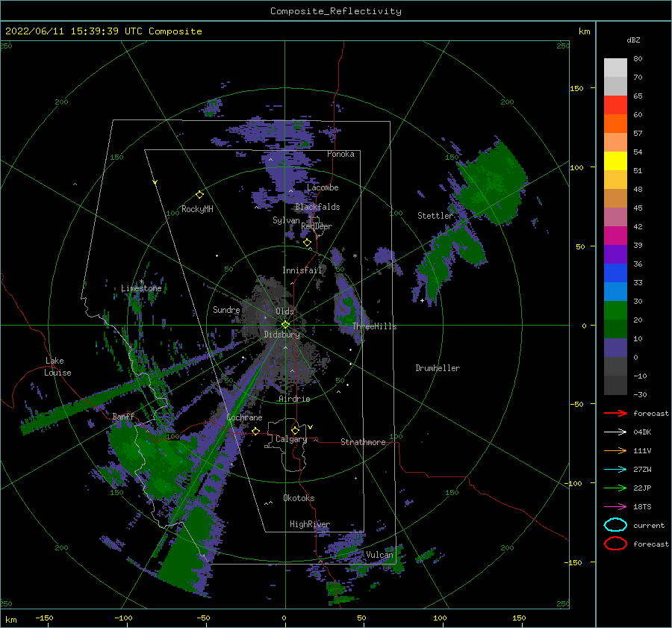Image resolution: width=672 pixels, height=628 pixels.
Task: Click the orange 111V arrow icon
Action: 615,450
